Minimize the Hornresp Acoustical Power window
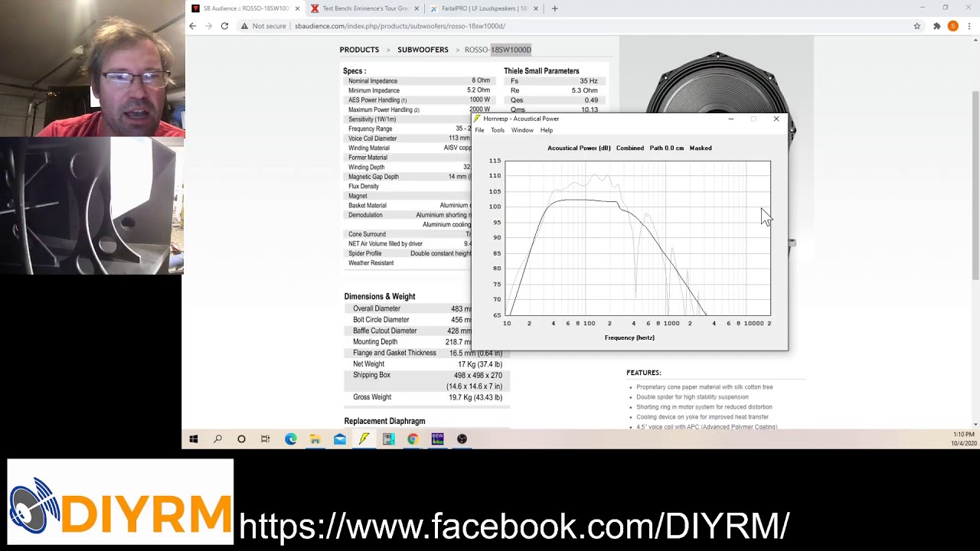980x551 pixels. pyautogui.click(x=730, y=119)
